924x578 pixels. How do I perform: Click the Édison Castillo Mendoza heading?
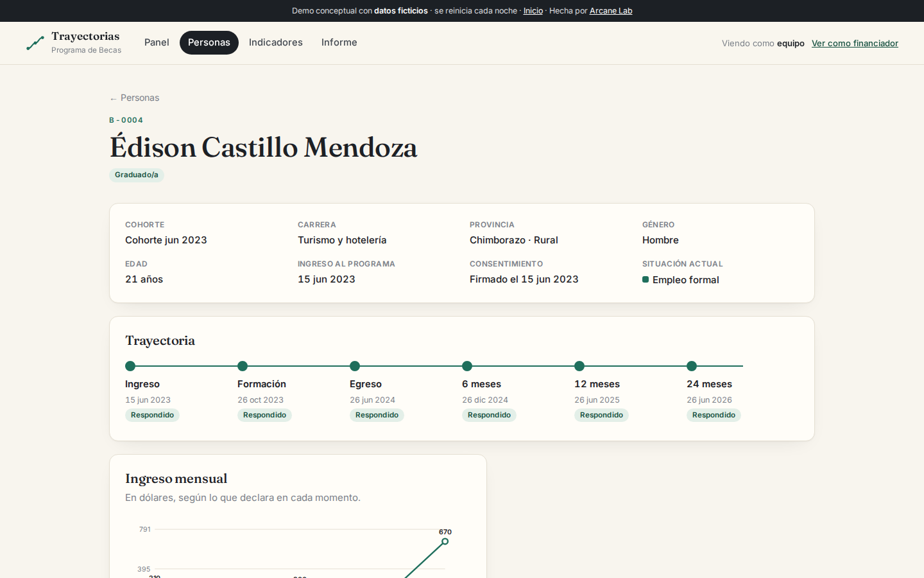(263, 146)
